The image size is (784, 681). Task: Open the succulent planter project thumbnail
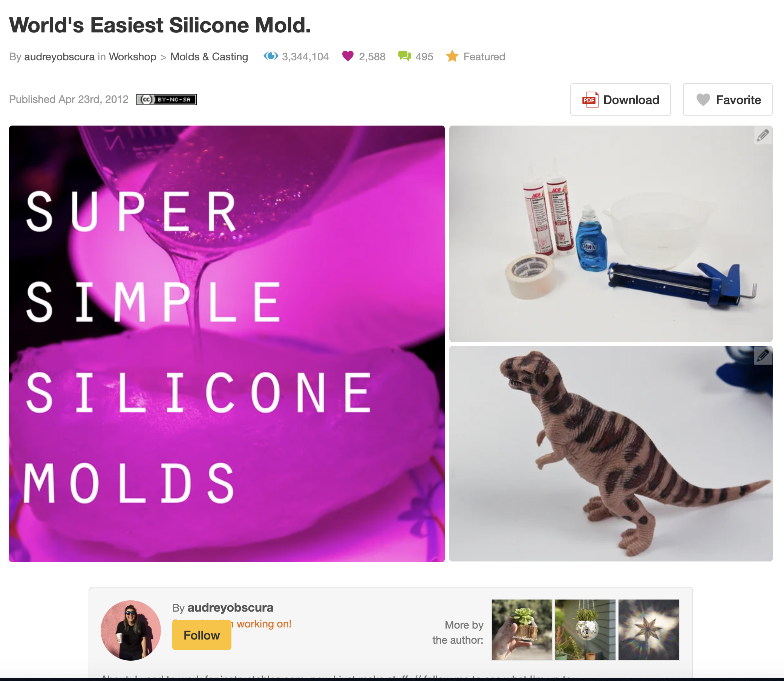(522, 630)
